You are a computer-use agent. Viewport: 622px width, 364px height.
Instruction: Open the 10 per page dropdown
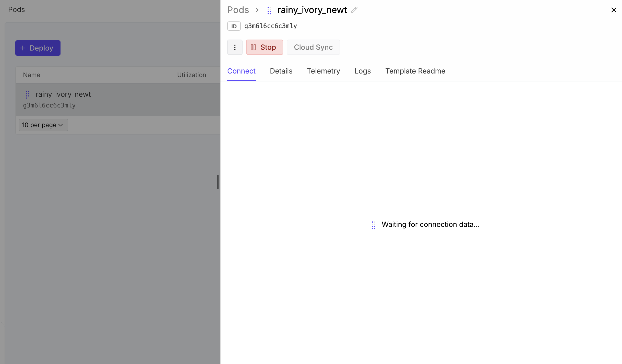(x=43, y=125)
